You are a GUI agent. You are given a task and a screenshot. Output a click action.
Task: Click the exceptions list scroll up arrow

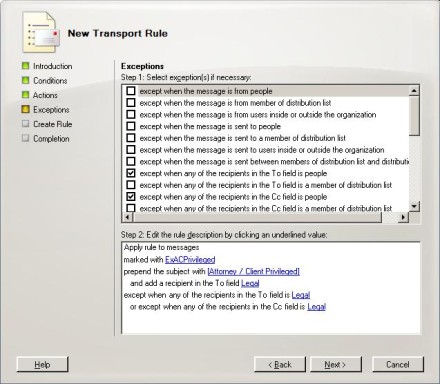point(414,91)
